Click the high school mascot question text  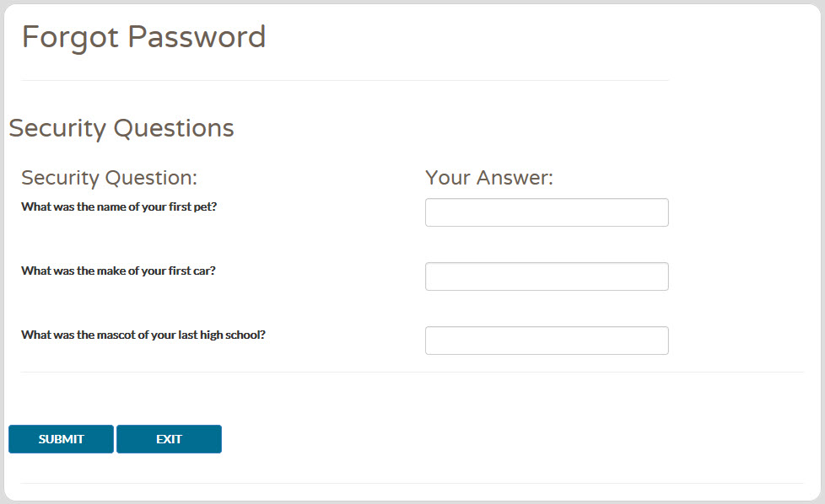pyautogui.click(x=143, y=335)
